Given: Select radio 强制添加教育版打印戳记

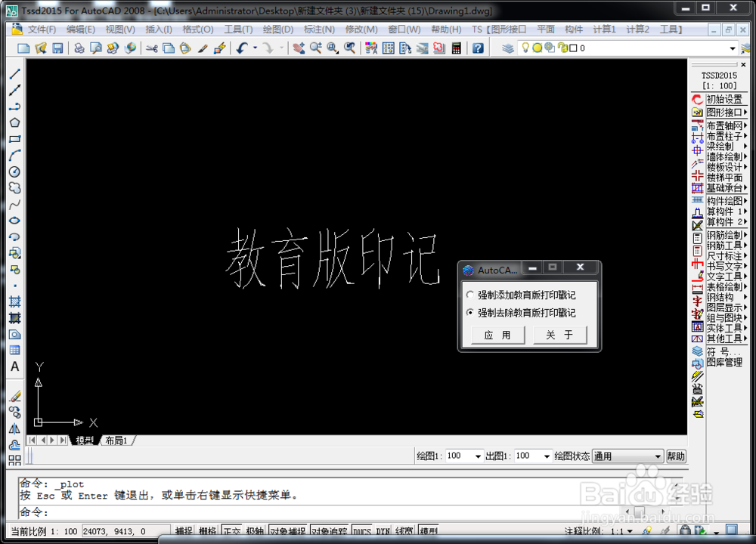Looking at the screenshot, I should click(470, 295).
